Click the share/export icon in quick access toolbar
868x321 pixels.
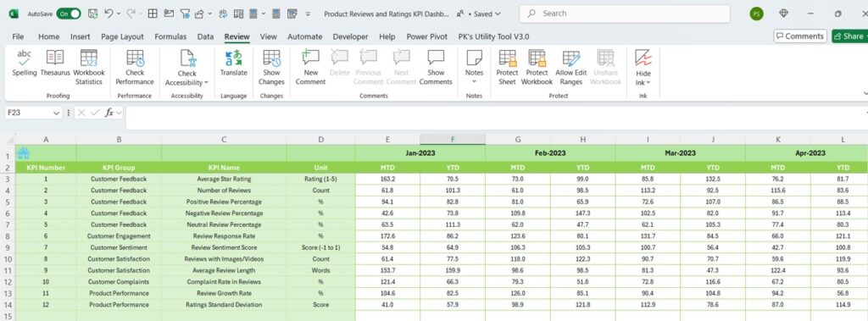pos(198,14)
